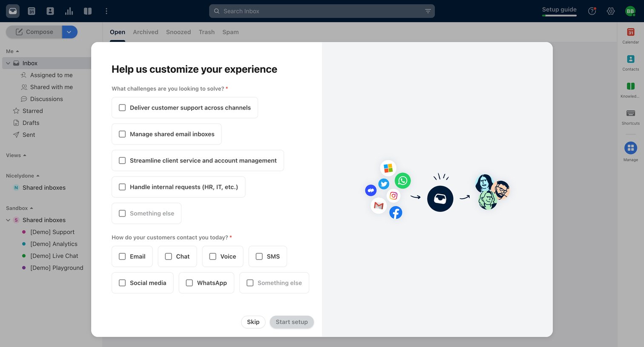Click the Skip button
Screen dimensions: 644x347
tap(253, 322)
